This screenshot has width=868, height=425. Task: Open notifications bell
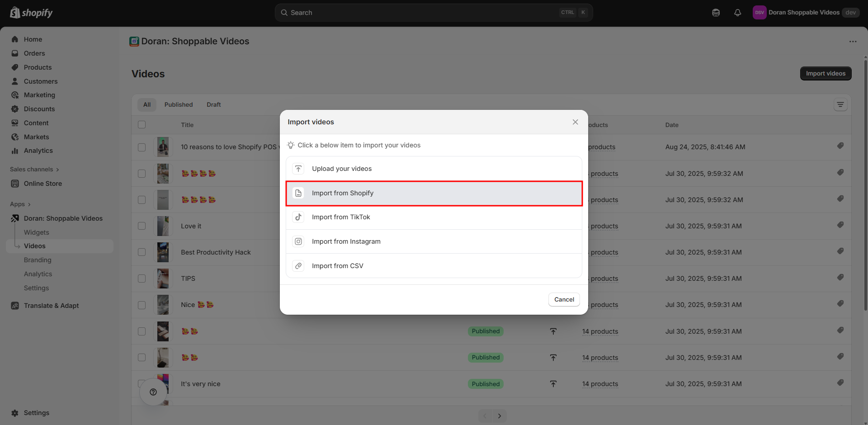pyautogui.click(x=737, y=13)
